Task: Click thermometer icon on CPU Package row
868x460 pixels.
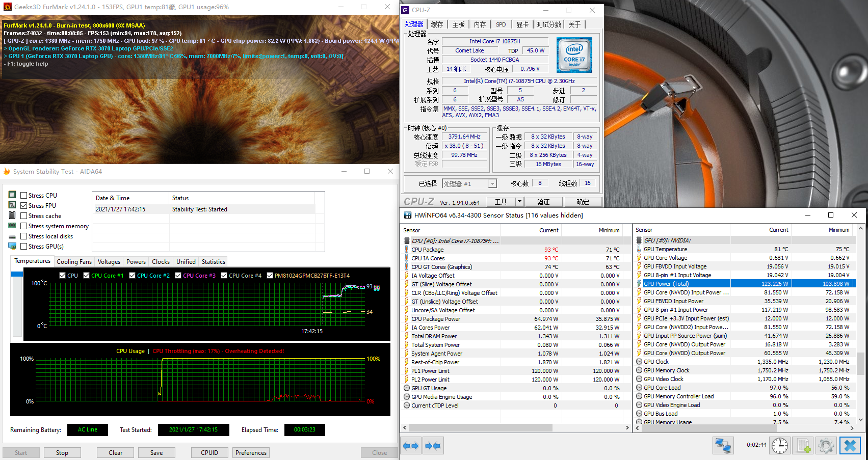Action: tap(407, 250)
